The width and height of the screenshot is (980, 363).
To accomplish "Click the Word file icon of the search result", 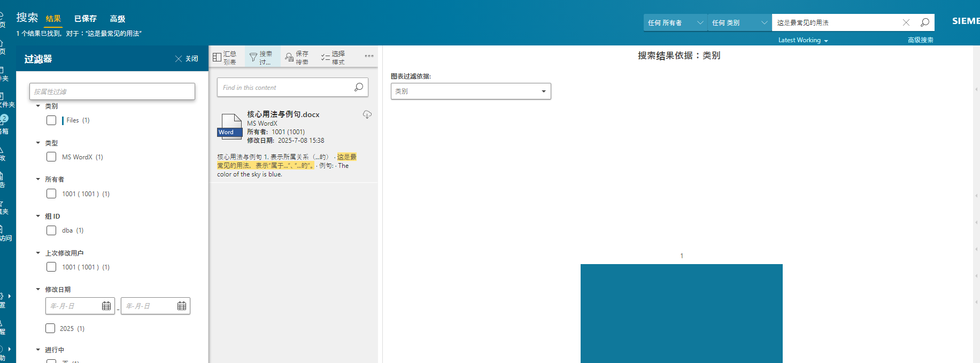I will [x=230, y=126].
